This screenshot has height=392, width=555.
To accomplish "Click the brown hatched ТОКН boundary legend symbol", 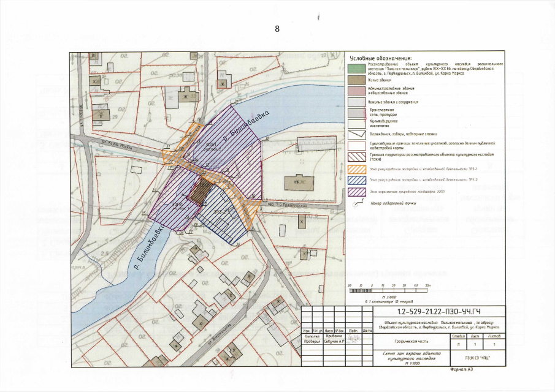I will tap(356, 156).
